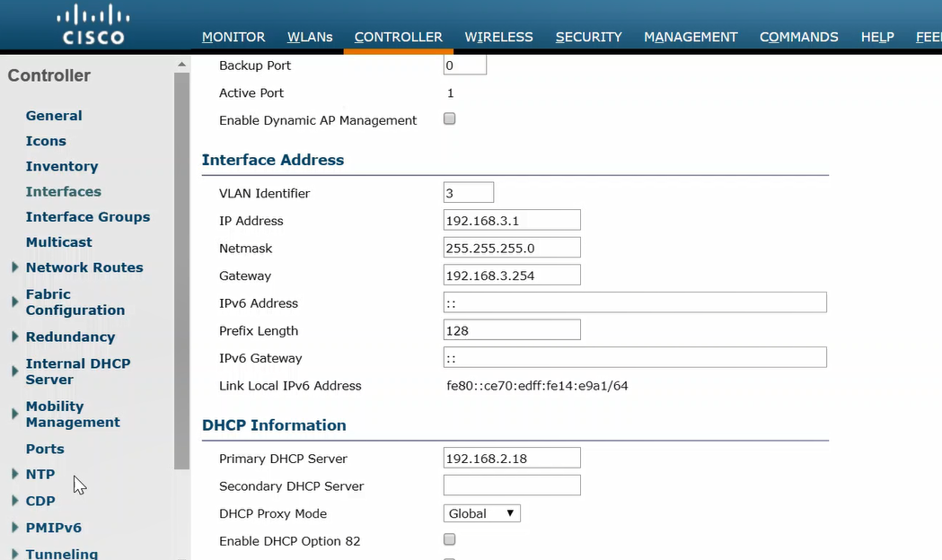
Task: Open the SECURITY menu
Action: 589,37
